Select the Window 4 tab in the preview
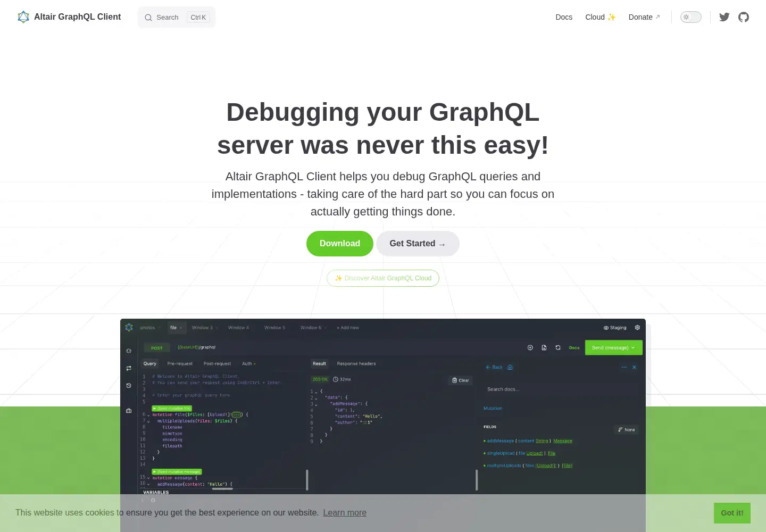The width and height of the screenshot is (766, 532). (238, 328)
